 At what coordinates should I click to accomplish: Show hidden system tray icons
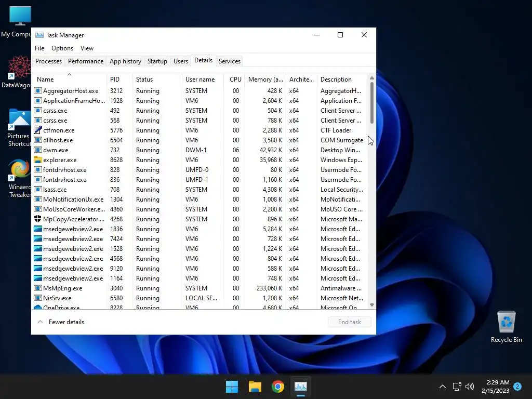click(443, 387)
